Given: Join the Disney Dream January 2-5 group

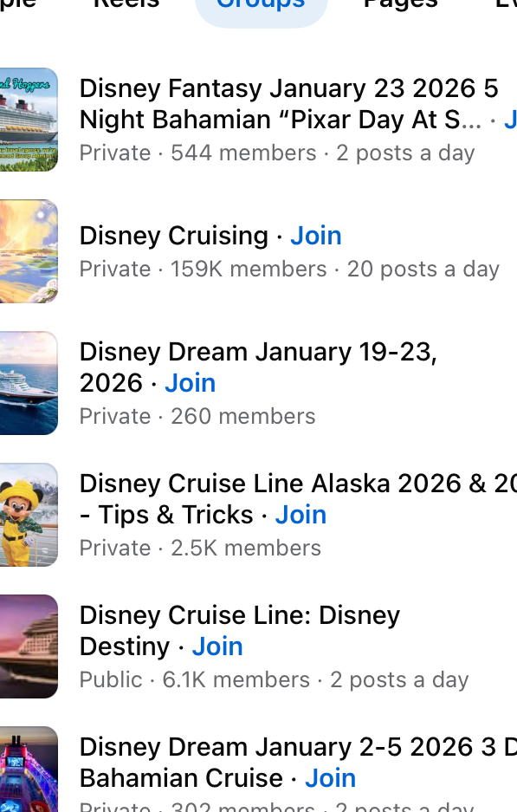Looking at the screenshot, I should 330,778.
